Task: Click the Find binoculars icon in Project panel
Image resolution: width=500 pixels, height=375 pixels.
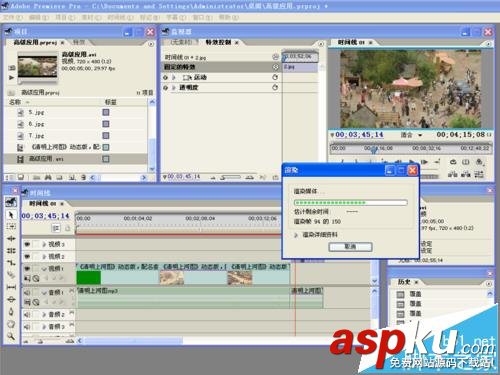Action: tap(48, 177)
